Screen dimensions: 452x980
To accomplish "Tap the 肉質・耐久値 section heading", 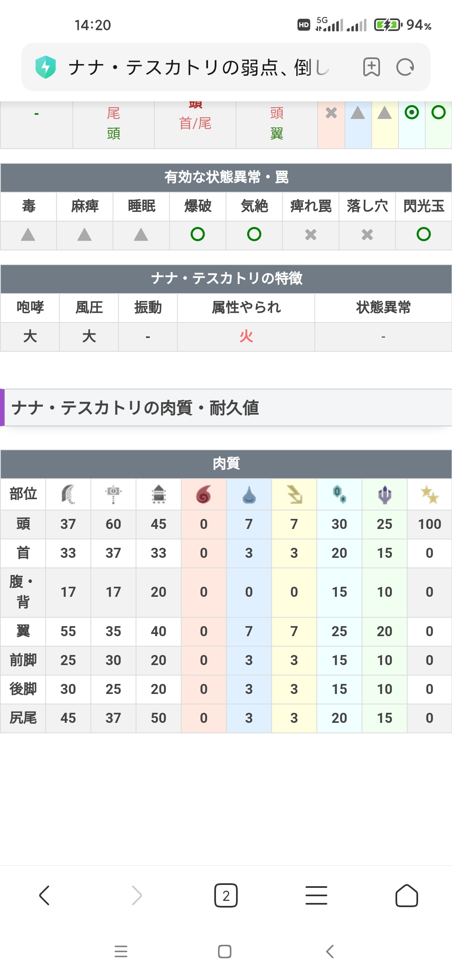I will [135, 407].
